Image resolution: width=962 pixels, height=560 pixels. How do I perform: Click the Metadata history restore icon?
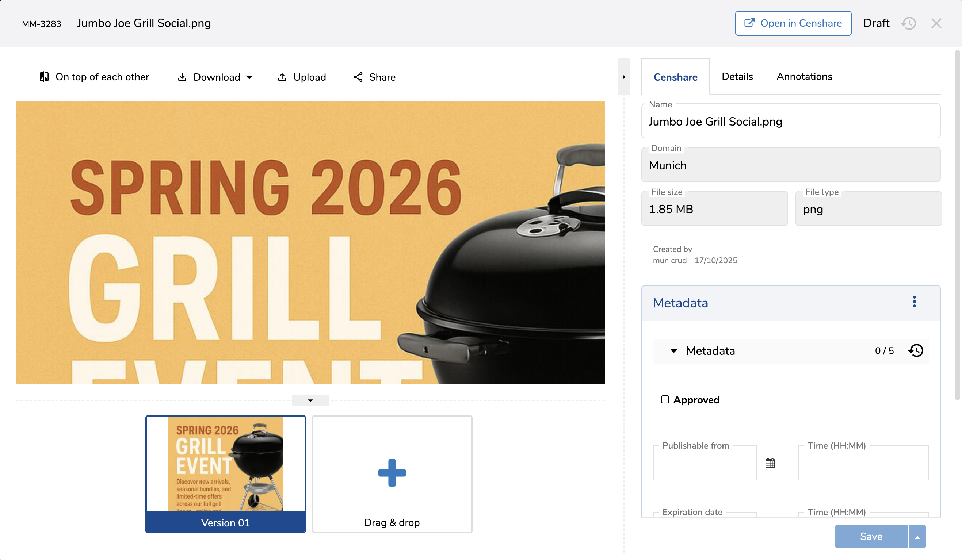click(x=916, y=350)
